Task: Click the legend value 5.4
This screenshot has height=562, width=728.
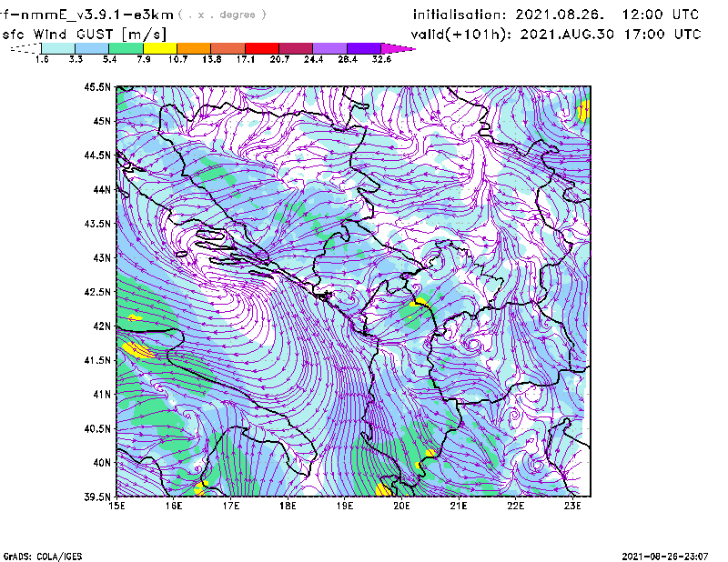Action: click(109, 59)
